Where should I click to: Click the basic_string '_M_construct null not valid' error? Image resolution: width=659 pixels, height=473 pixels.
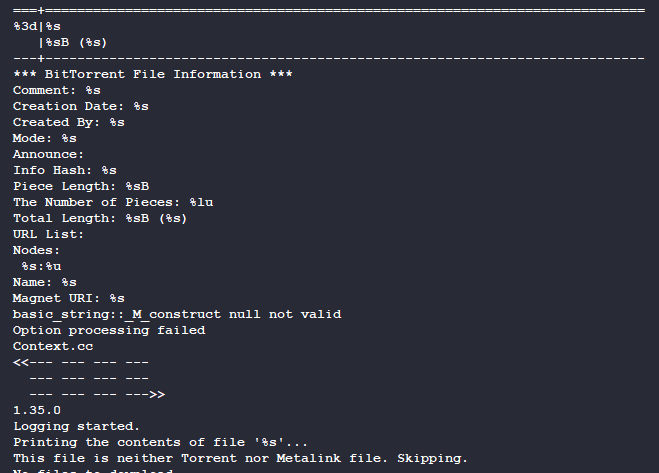(x=177, y=314)
